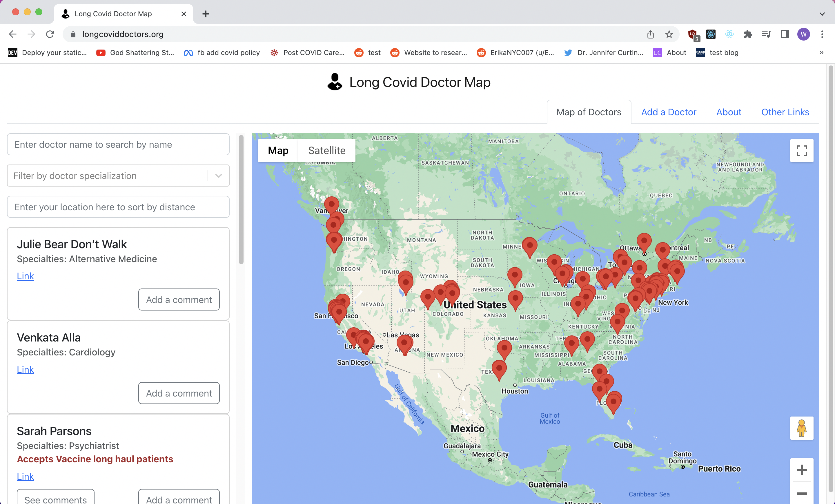The height and width of the screenshot is (504, 835).
Task: Open the Post COVID Care bookmark
Action: click(x=307, y=52)
